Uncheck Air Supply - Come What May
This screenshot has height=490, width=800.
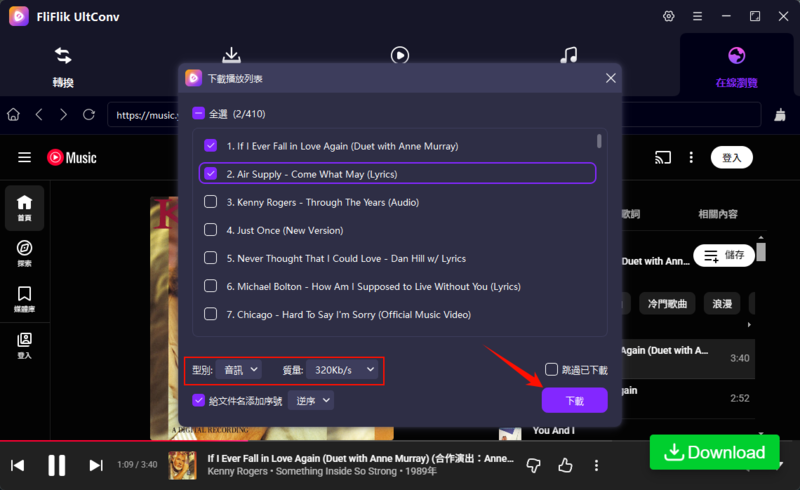(x=210, y=173)
